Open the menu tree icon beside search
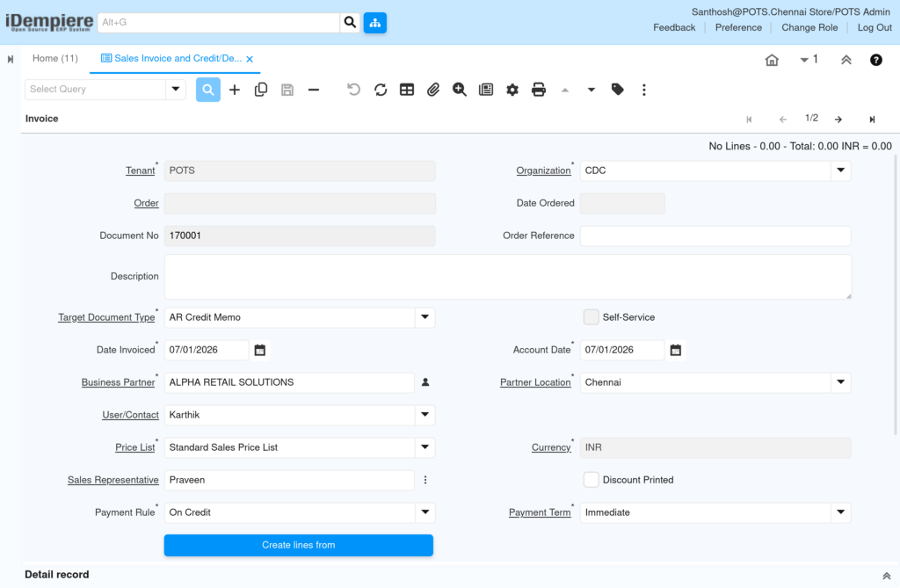This screenshot has width=900, height=588. tap(374, 22)
